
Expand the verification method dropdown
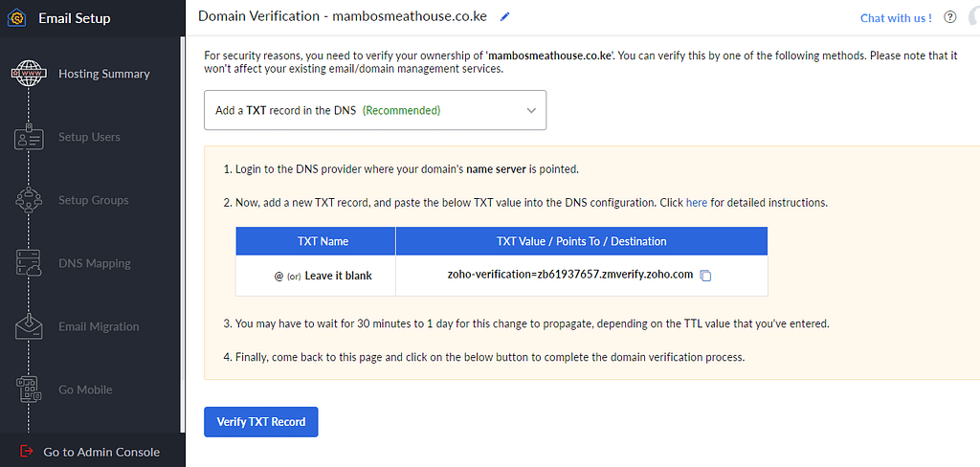click(375, 110)
